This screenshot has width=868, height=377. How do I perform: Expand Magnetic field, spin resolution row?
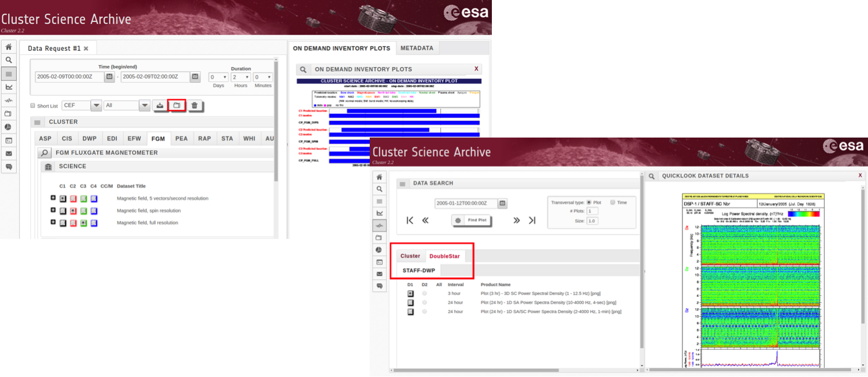53,210
